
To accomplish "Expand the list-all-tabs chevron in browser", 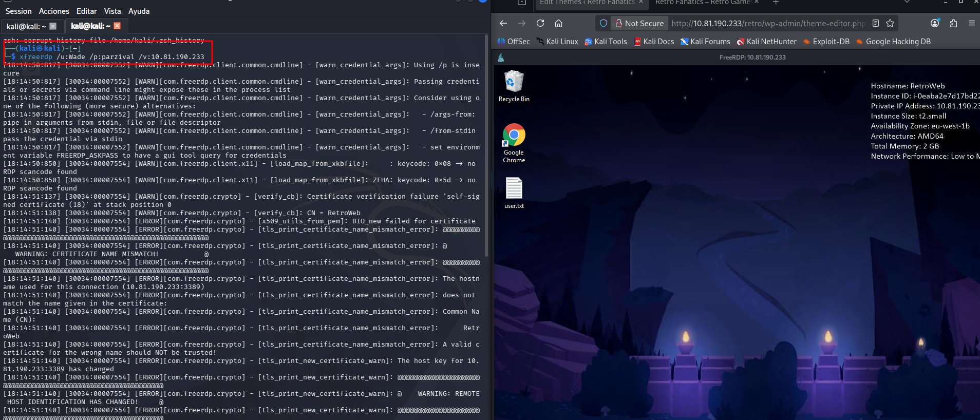I will [x=907, y=2].
